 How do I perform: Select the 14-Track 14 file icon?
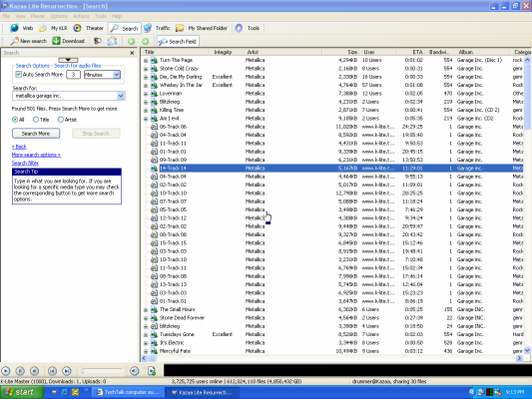pyautogui.click(x=154, y=169)
